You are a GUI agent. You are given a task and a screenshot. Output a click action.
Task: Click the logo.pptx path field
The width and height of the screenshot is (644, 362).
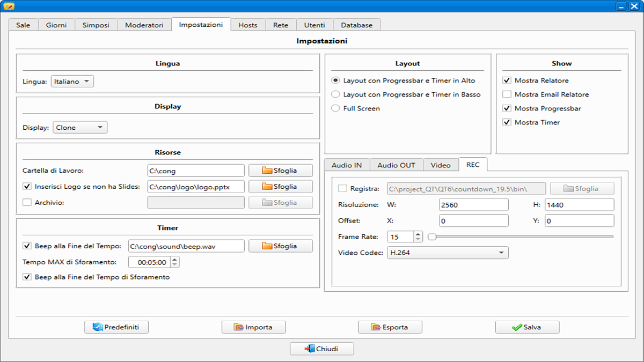click(196, 187)
